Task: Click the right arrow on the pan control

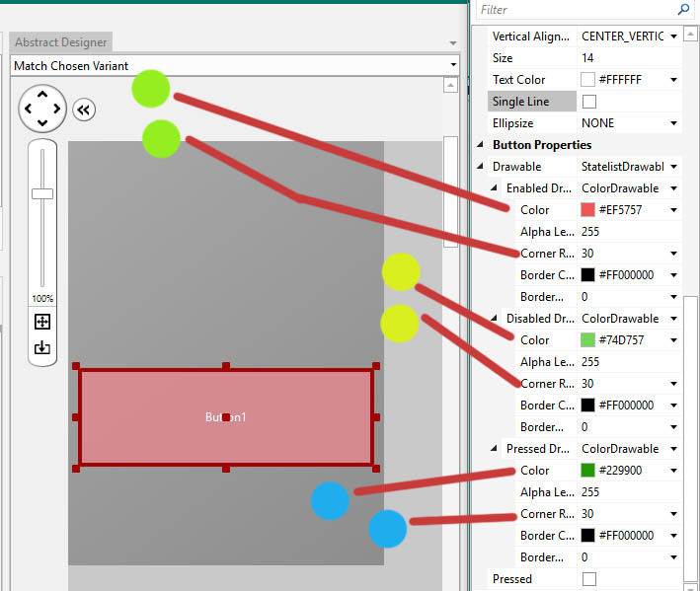Action: pyautogui.click(x=56, y=110)
